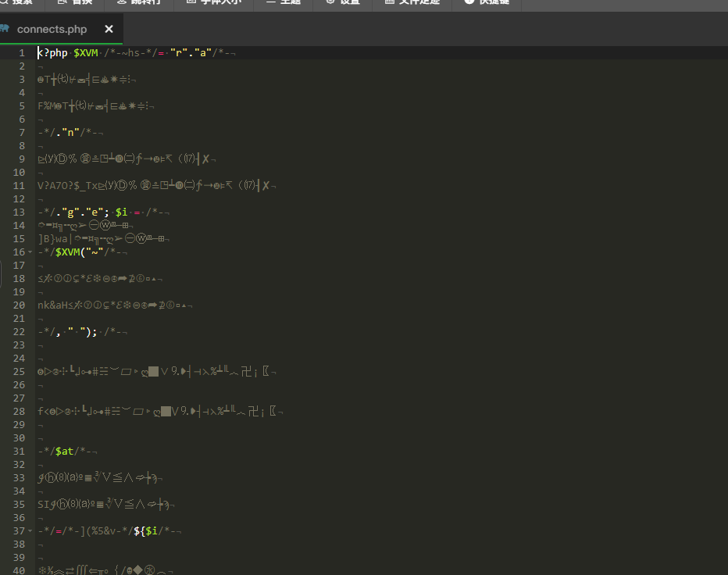728x575 pixels.
Task: Click the "]B}wa|" text on line 15
Action: [x=55, y=239]
